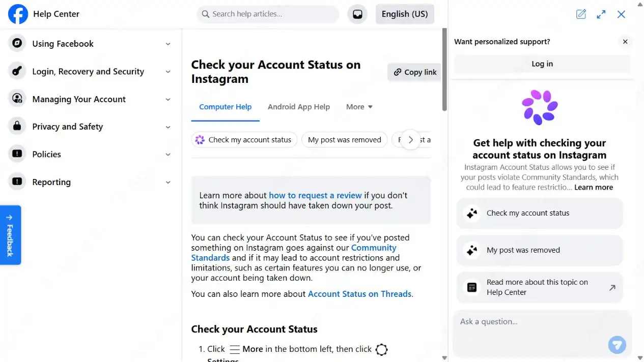Image resolution: width=644 pixels, height=362 pixels.
Task: Click the Want personalized support? text
Action: (x=502, y=42)
